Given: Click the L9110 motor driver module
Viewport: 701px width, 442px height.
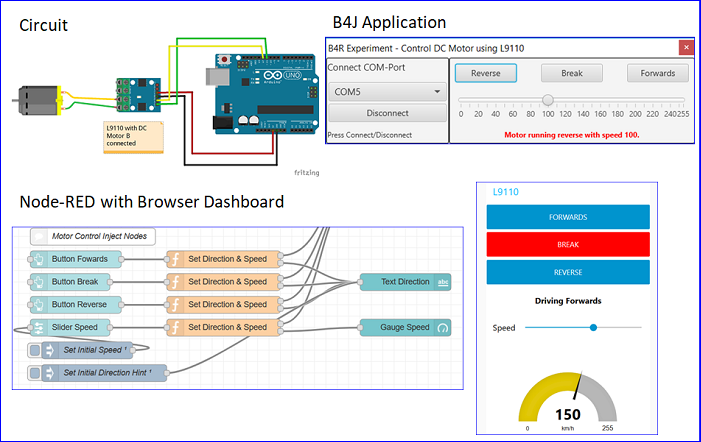Looking at the screenshot, I should click(139, 95).
